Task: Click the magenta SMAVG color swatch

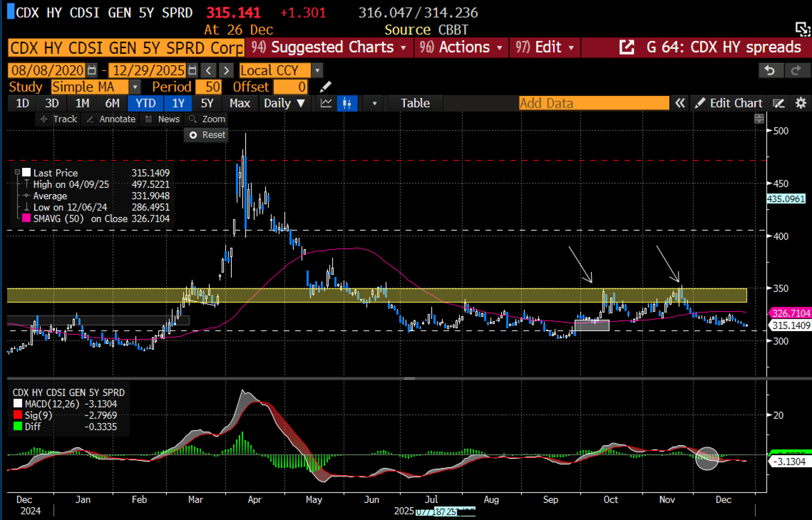Action: coord(26,219)
